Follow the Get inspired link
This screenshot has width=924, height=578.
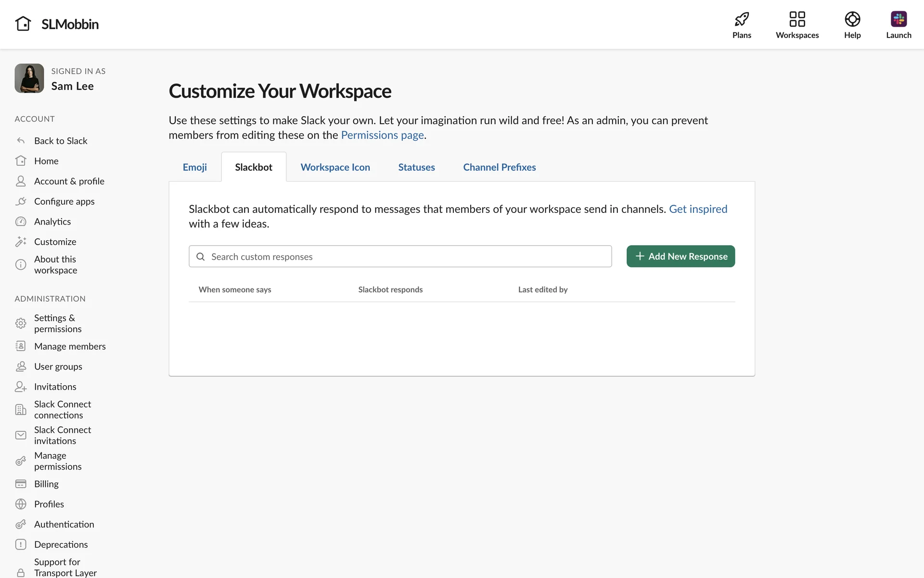click(698, 209)
